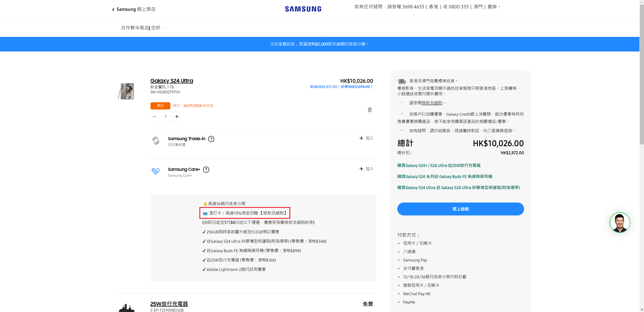Add Samsung Trade-in with 加入
Screen dimensions: 644x312
(x=366, y=138)
